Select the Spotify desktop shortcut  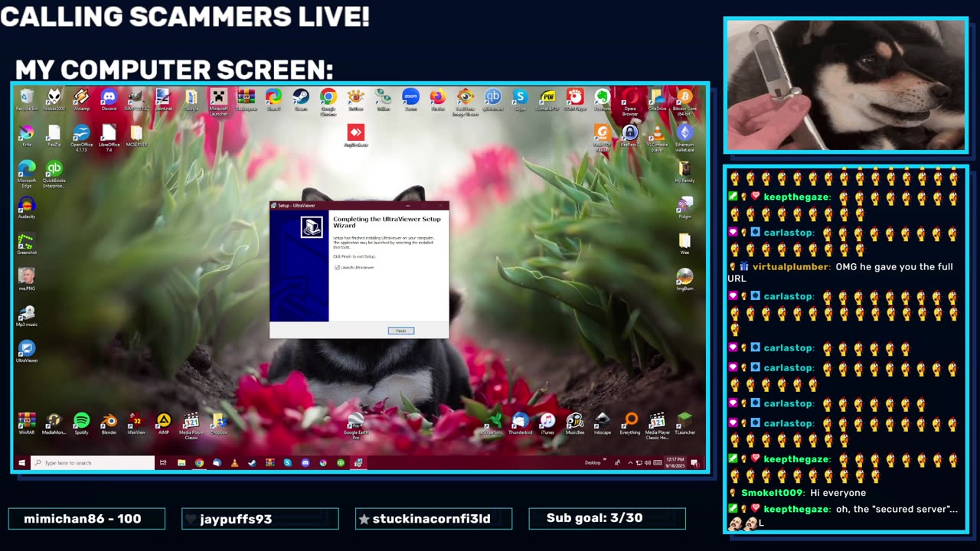[81, 424]
